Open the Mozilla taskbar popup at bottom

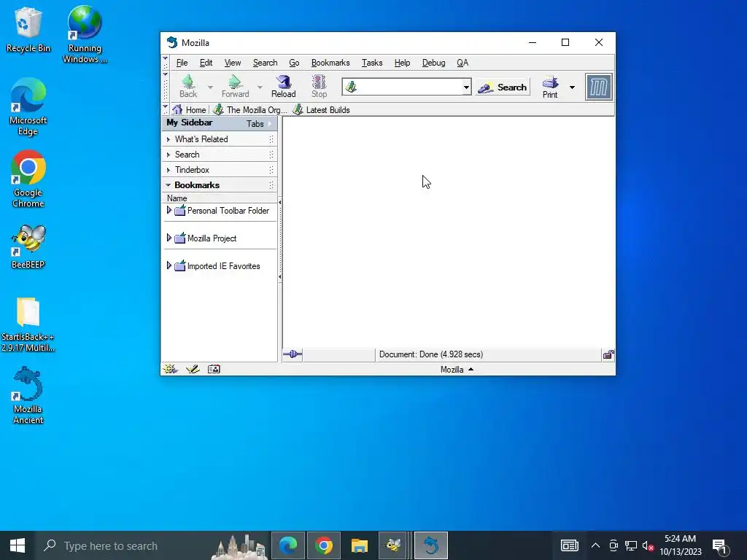point(457,369)
